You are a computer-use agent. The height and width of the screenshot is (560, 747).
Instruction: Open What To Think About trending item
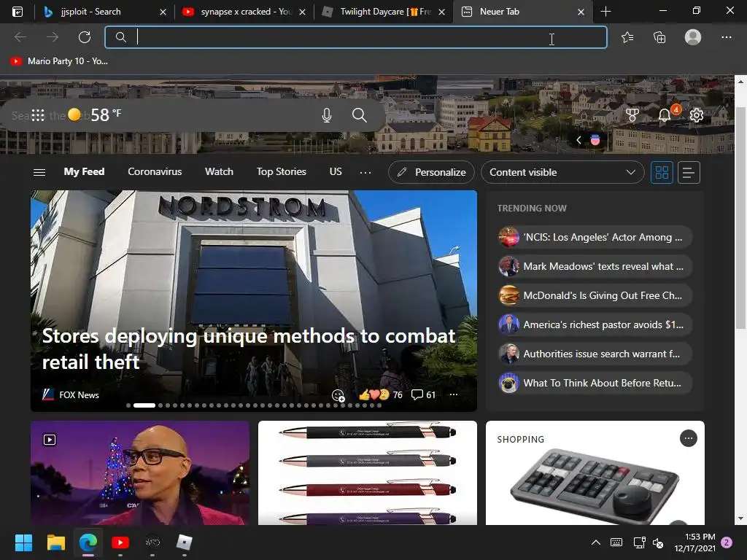point(595,383)
